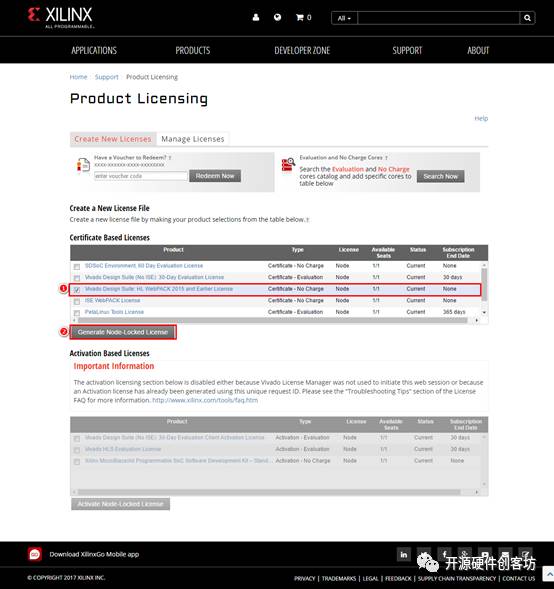Image resolution: width=554 pixels, height=589 pixels.
Task: Open the user account icon
Action: point(256,17)
